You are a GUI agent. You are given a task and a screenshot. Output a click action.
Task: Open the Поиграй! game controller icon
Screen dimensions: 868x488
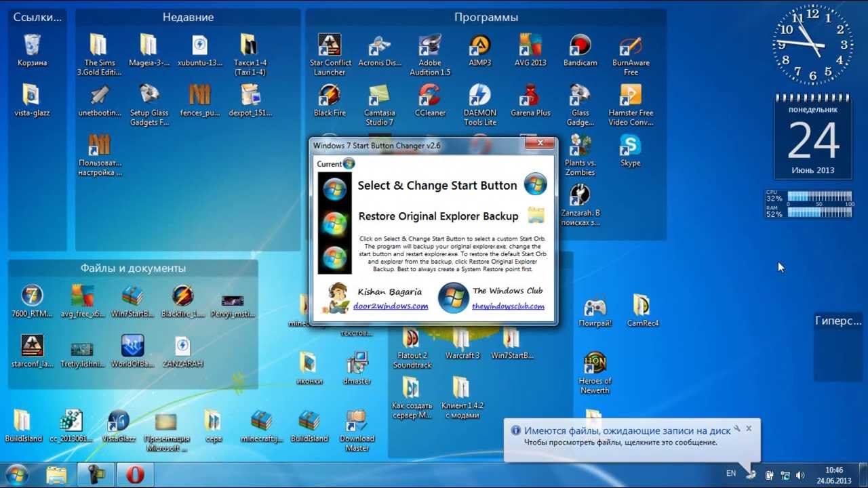(x=595, y=310)
